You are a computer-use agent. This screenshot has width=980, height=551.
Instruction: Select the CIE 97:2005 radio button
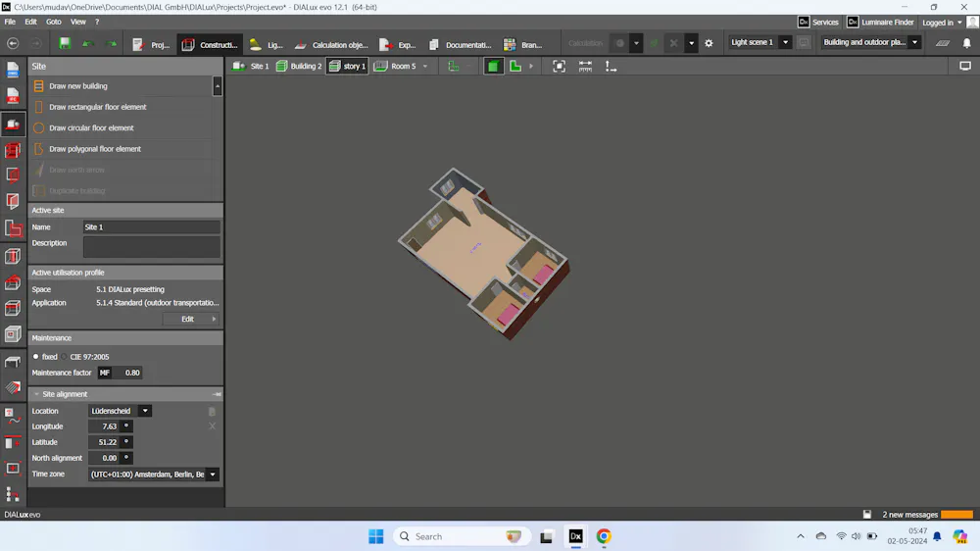pyautogui.click(x=64, y=357)
